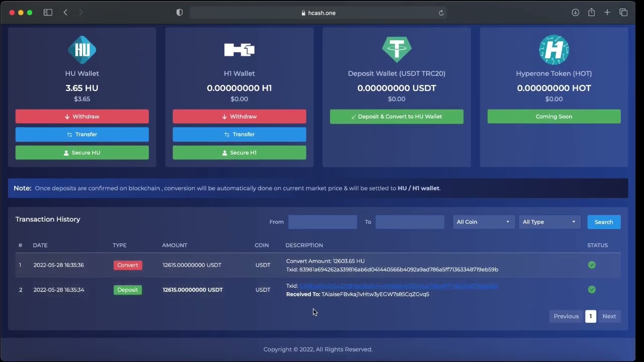
Task: Search the transaction history
Action: click(x=604, y=222)
